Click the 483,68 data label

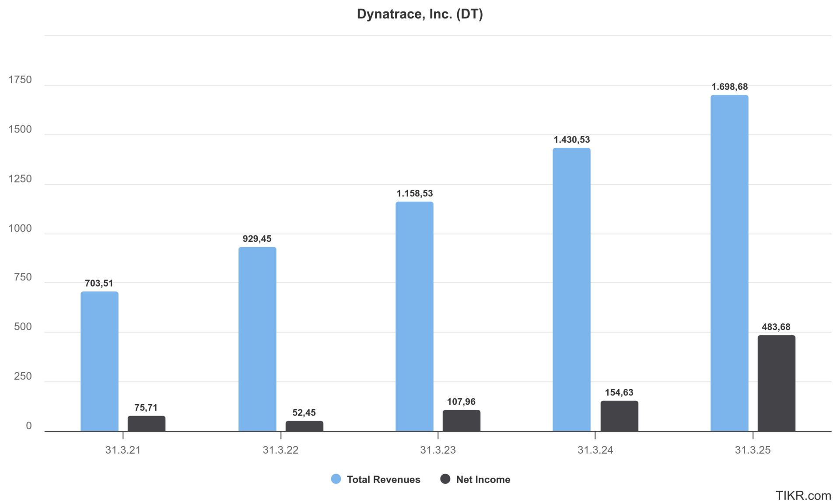776,327
